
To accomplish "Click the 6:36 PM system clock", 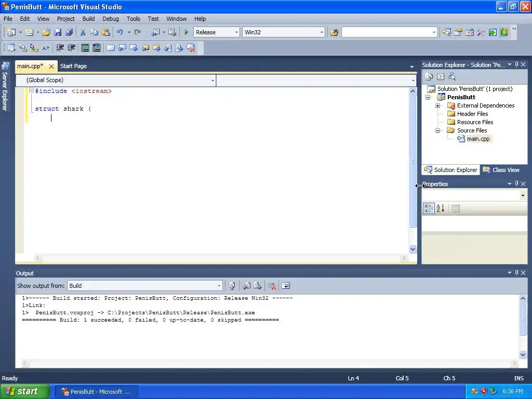I will click(513, 391).
